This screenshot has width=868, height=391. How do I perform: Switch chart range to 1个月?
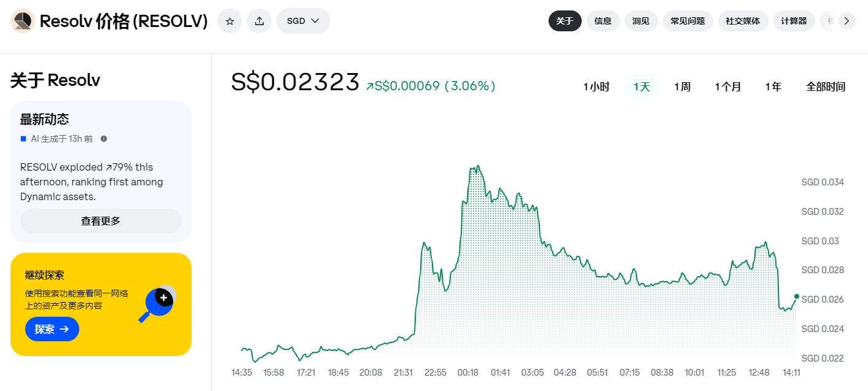pyautogui.click(x=728, y=87)
